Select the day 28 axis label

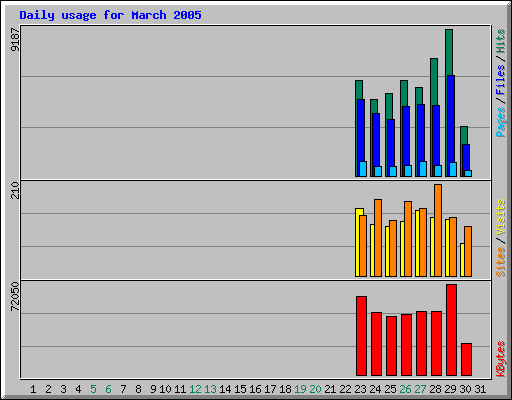[435, 389]
